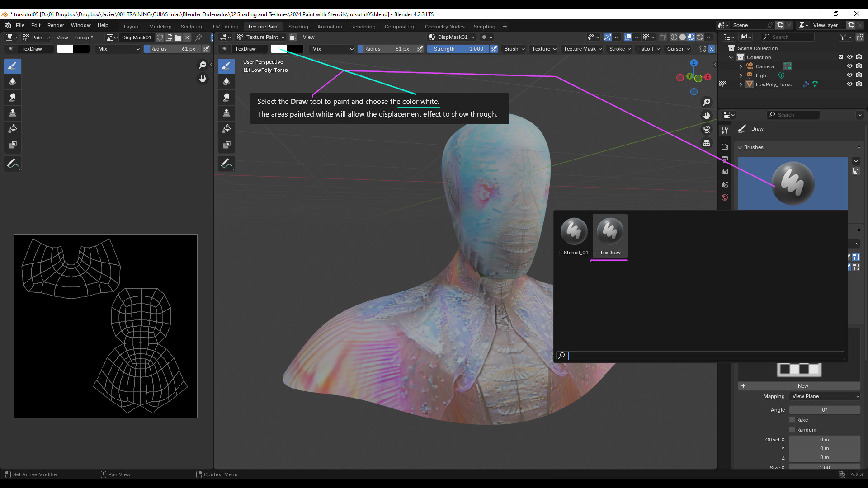Click the brush popup search field
The height and width of the screenshot is (488, 868).
(x=700, y=356)
